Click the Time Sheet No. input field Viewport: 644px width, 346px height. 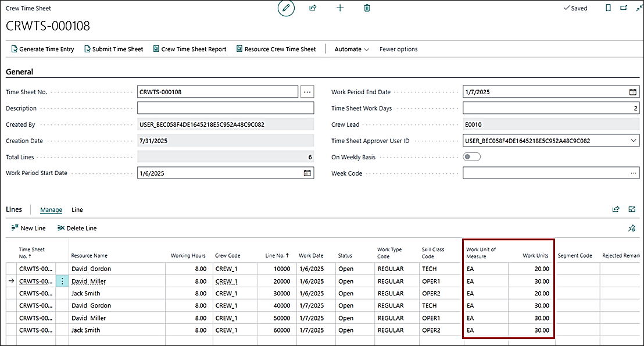pyautogui.click(x=218, y=92)
